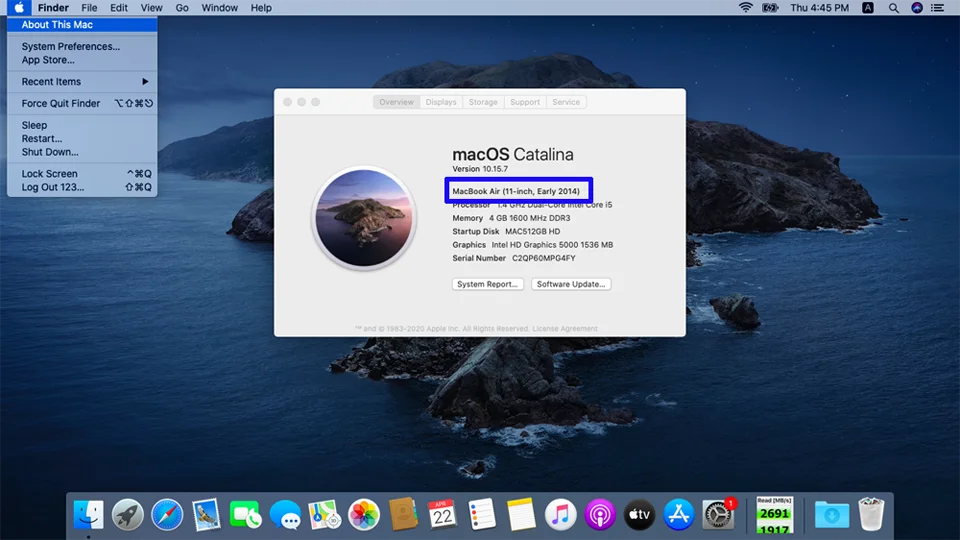Screen dimensions: 960x540
Task: Open the File menu
Action: (x=89, y=7)
